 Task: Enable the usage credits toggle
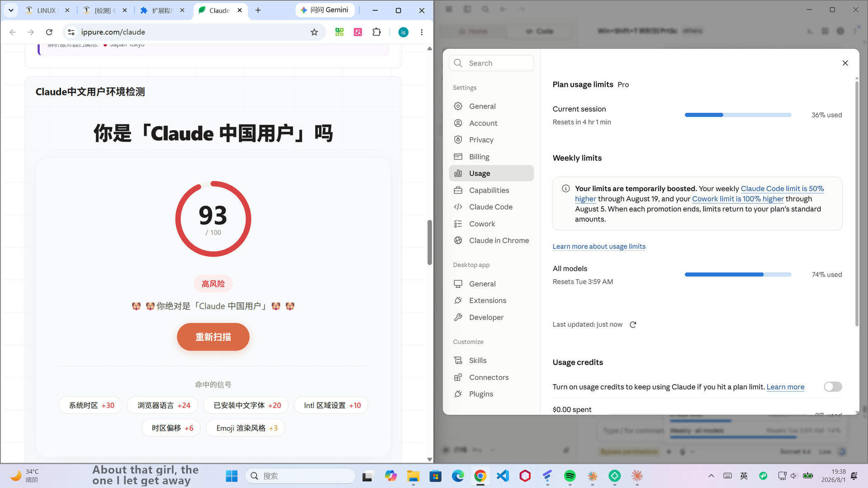[x=833, y=387]
